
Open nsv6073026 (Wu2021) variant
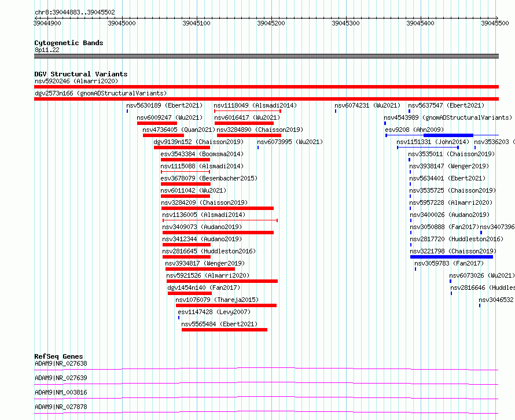click(x=482, y=275)
